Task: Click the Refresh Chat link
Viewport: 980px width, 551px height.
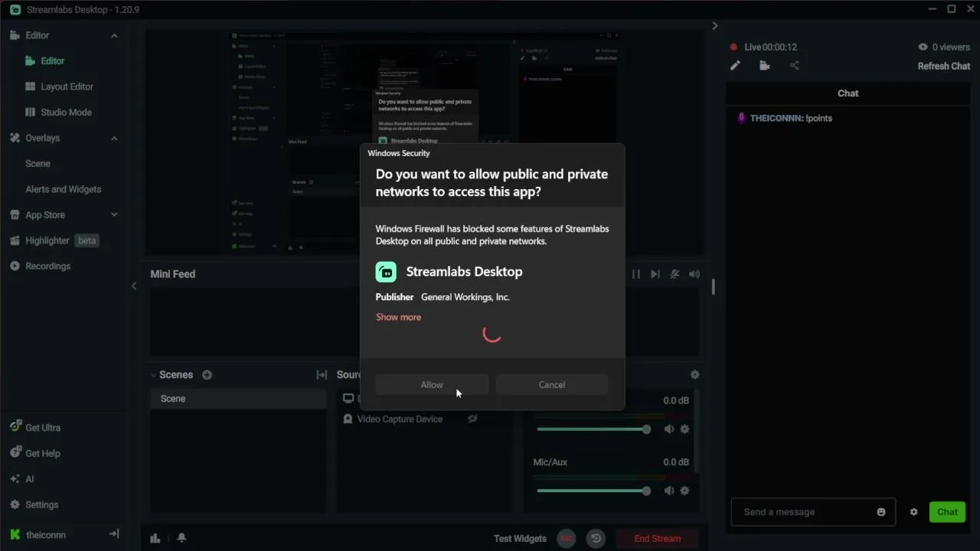Action: point(944,67)
